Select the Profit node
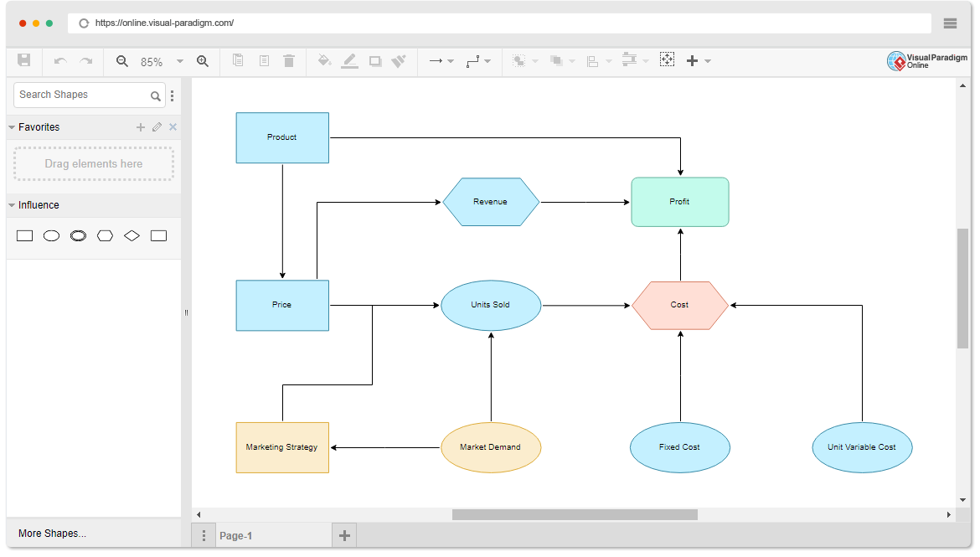 (x=680, y=202)
